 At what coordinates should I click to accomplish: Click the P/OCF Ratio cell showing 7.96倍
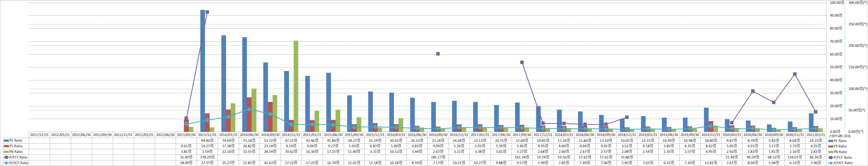click(x=815, y=163)
